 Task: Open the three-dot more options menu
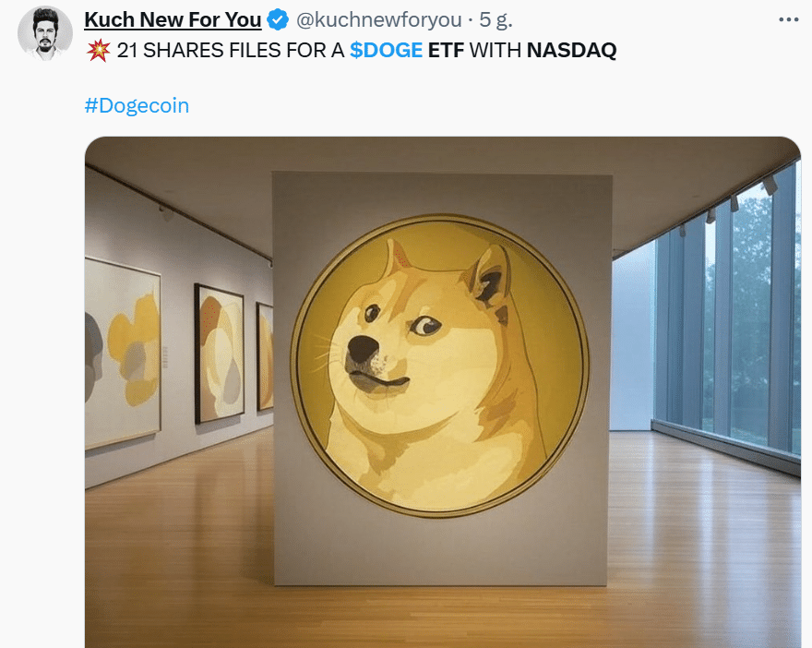[x=788, y=19]
